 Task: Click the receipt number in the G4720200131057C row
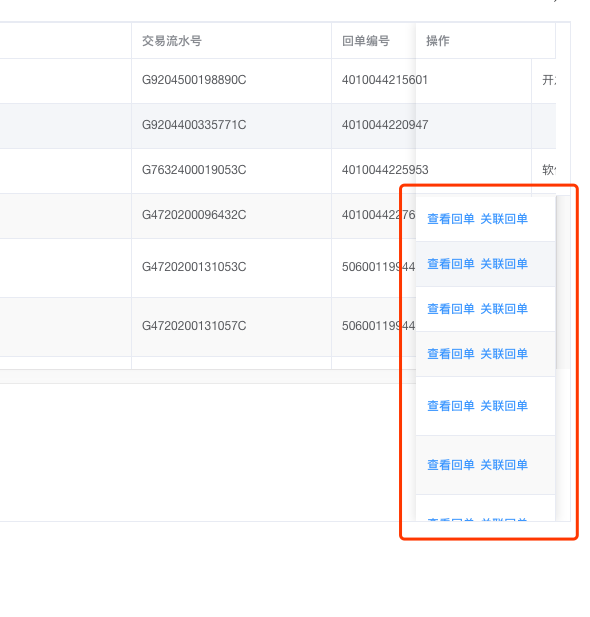point(378,326)
